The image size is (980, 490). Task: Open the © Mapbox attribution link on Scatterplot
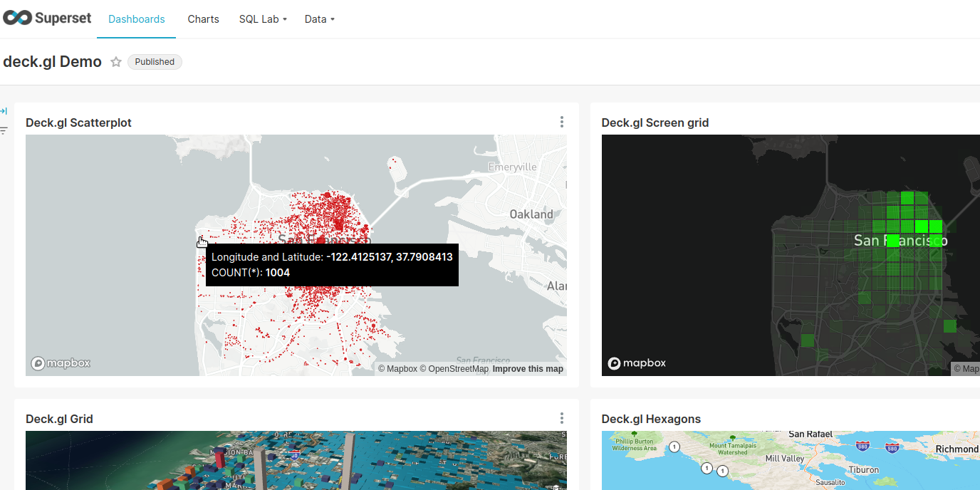(397, 369)
